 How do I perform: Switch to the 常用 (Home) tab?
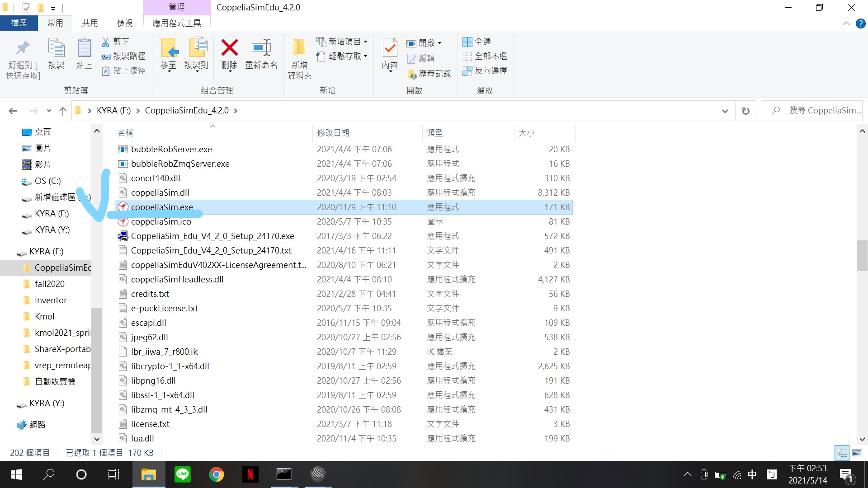tap(55, 23)
